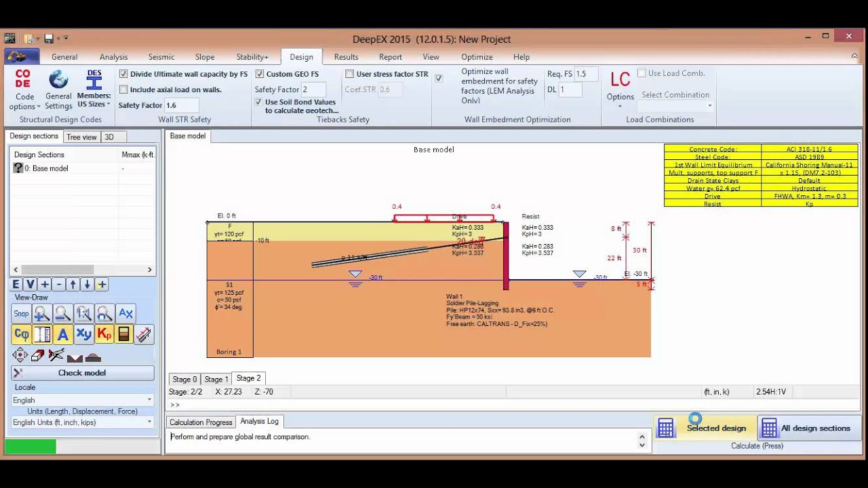
Task: Click the quick-access open folder icon
Action: (30, 39)
